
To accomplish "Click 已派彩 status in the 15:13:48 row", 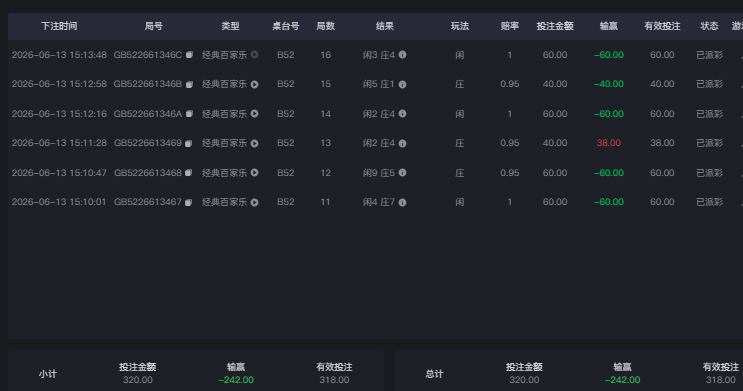I will (x=709, y=55).
